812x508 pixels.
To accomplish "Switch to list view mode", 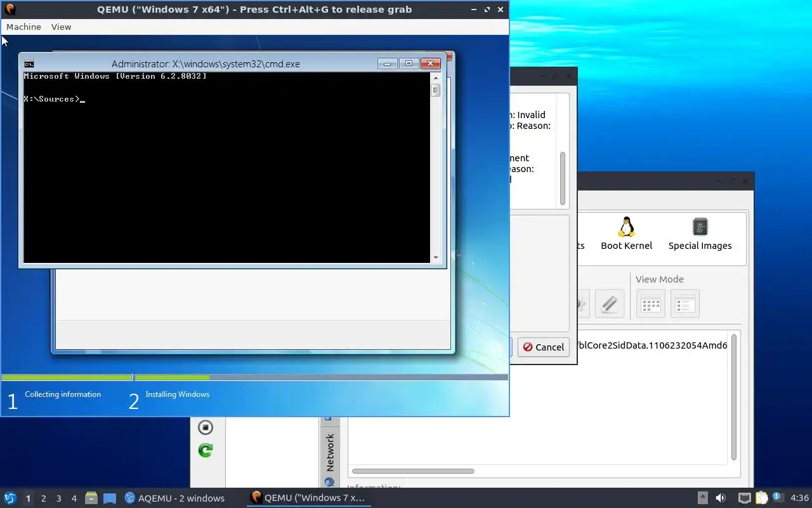I will click(x=685, y=304).
